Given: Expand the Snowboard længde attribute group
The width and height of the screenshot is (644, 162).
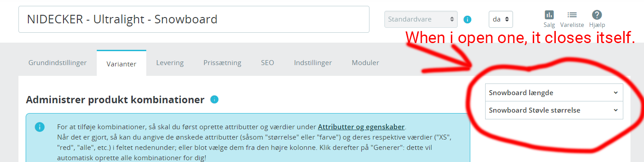Looking at the screenshot, I should pos(554,92).
